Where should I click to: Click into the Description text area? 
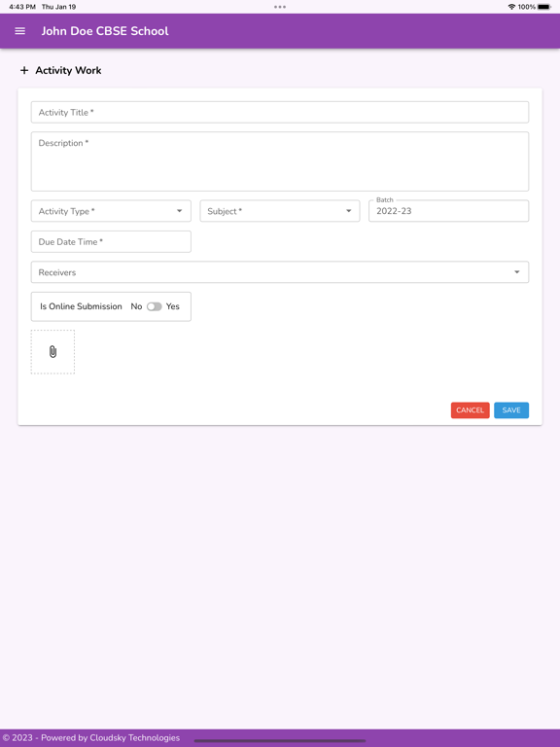(x=280, y=161)
